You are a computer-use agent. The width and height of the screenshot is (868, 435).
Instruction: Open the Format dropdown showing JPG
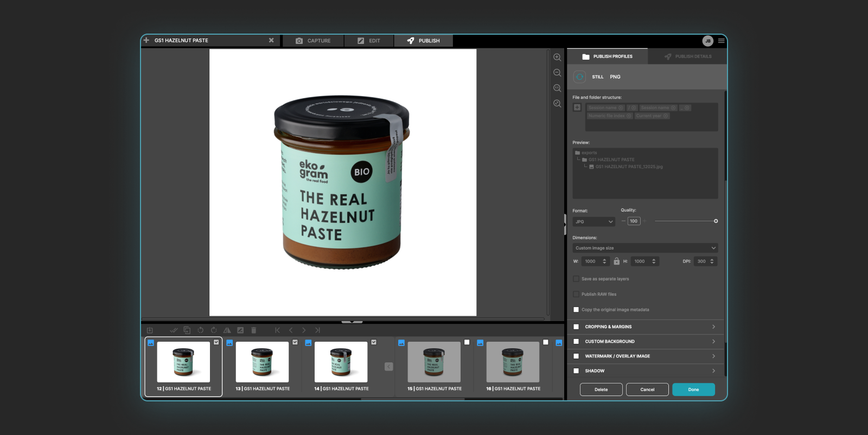[593, 222]
